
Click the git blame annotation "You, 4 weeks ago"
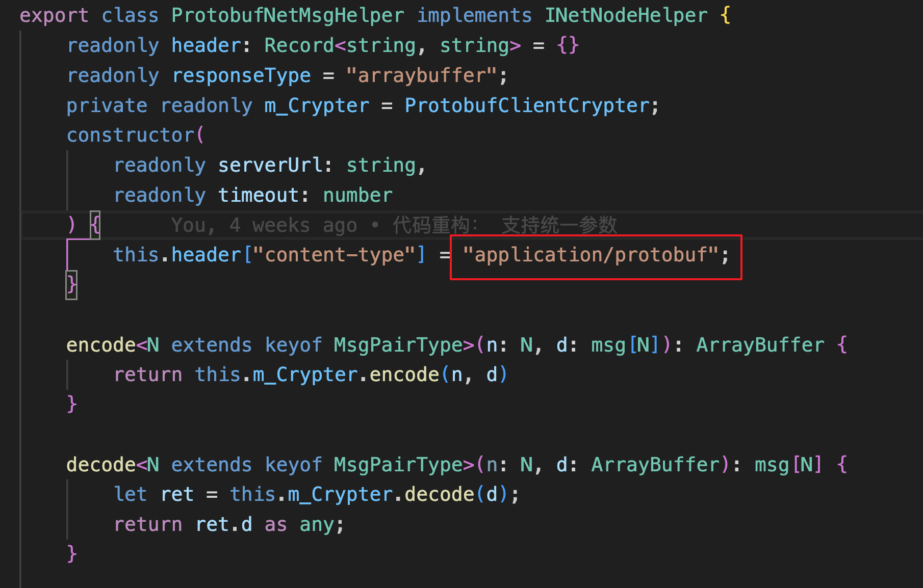click(264, 225)
